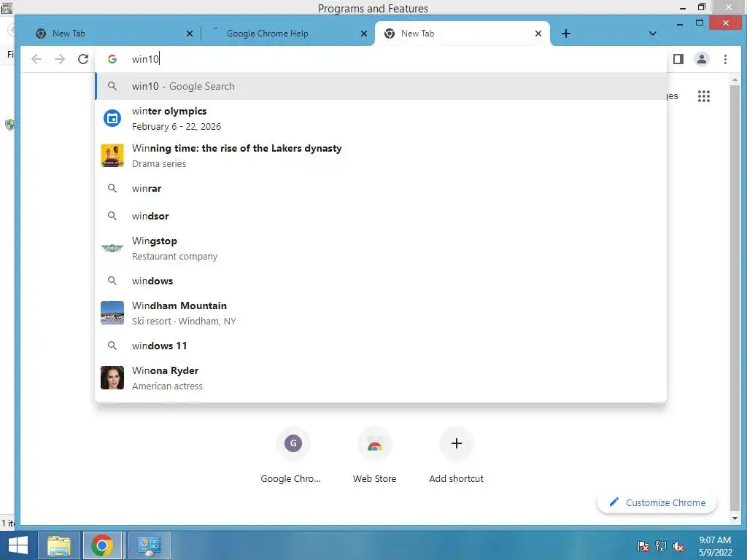Add a new tab with the plus icon

tap(565, 34)
